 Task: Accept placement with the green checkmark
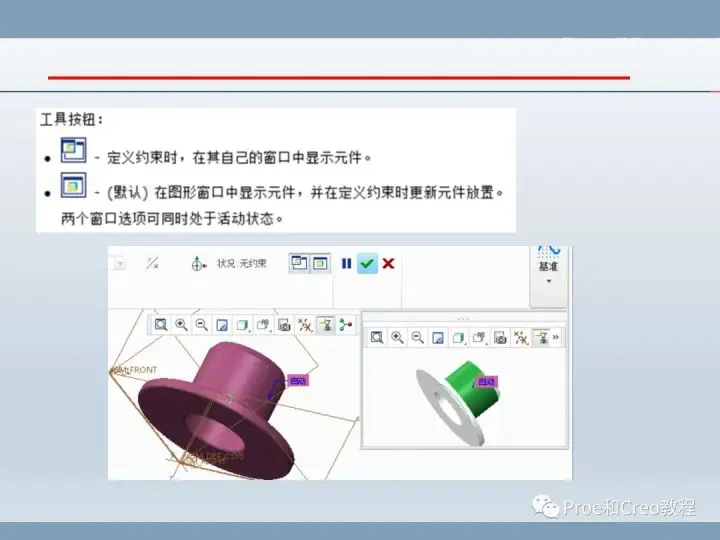point(367,264)
